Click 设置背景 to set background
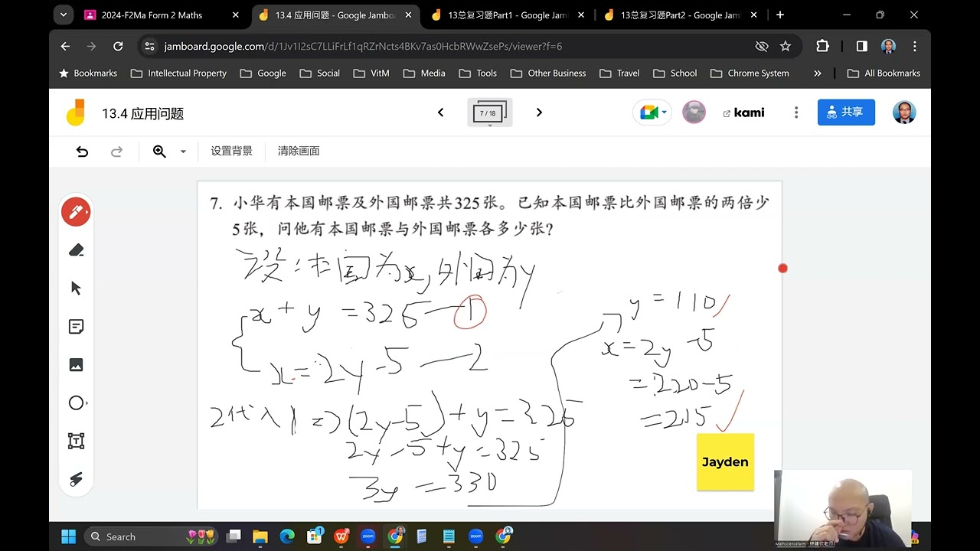The height and width of the screenshot is (551, 980). (231, 152)
